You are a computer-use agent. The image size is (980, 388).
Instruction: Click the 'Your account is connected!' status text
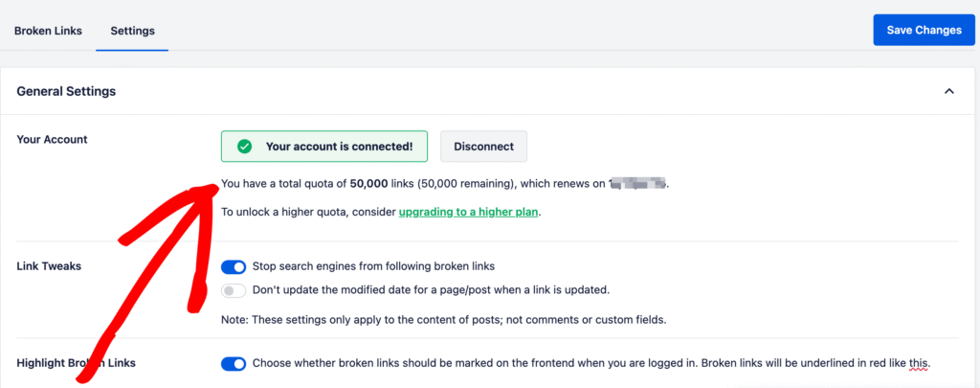coord(339,147)
